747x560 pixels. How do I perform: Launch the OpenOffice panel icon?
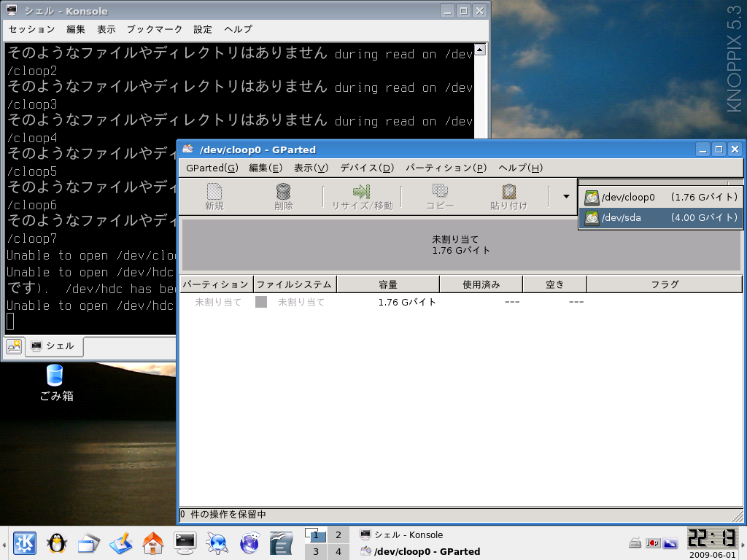282,543
